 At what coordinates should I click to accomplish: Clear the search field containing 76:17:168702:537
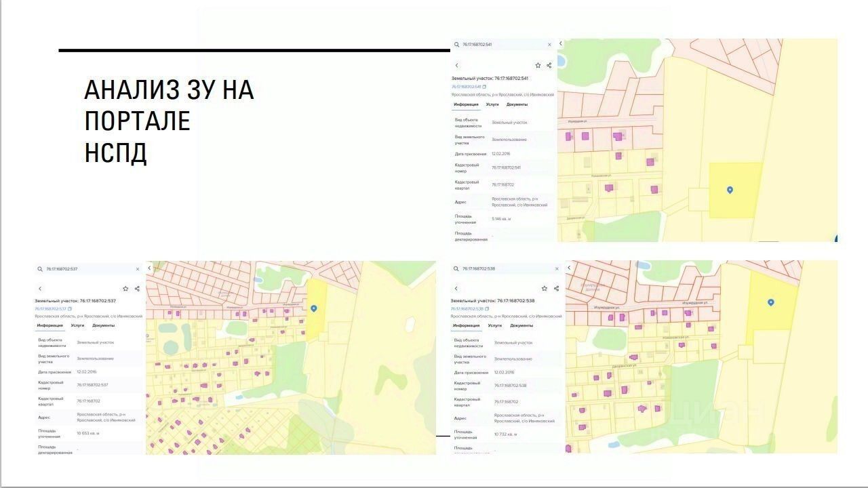point(138,269)
